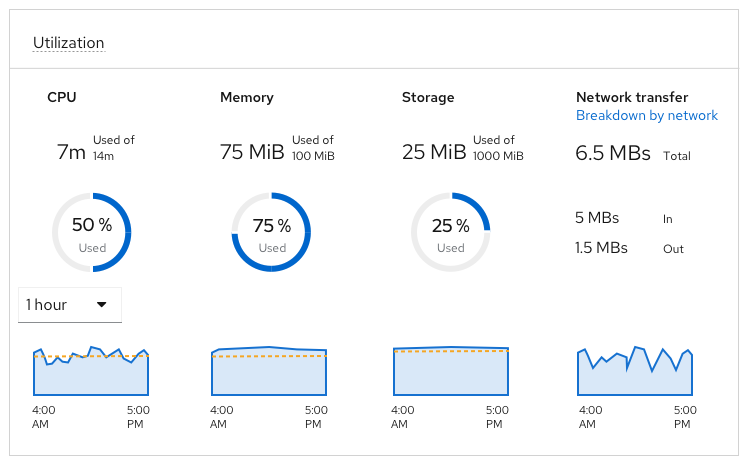Screen dimensions: 748x464
Task: Click the CPU column heading
Action: (62, 97)
